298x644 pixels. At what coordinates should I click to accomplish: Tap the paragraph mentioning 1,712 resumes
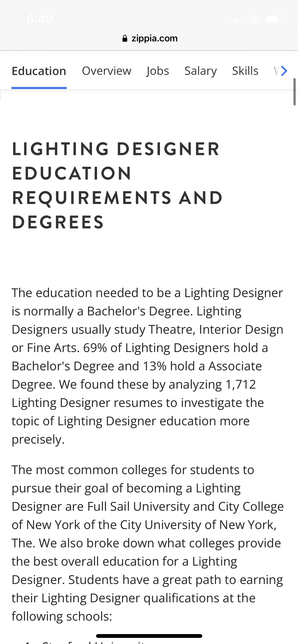147,366
